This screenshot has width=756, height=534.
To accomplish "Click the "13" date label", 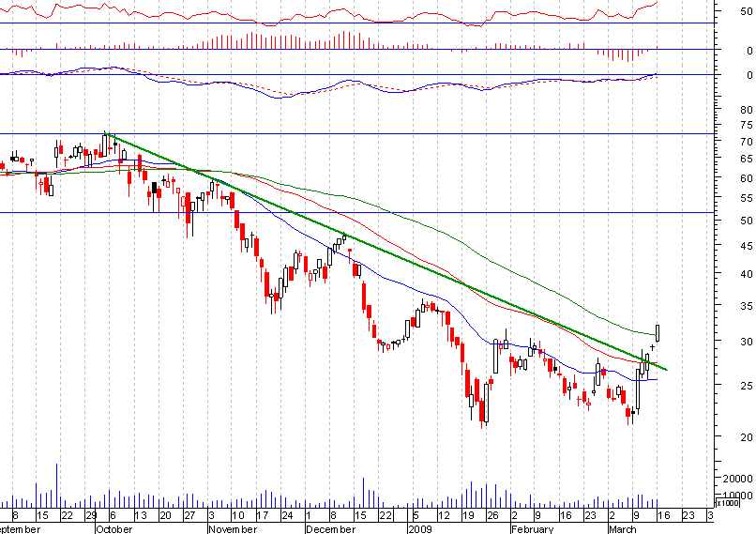I will pos(141,515).
